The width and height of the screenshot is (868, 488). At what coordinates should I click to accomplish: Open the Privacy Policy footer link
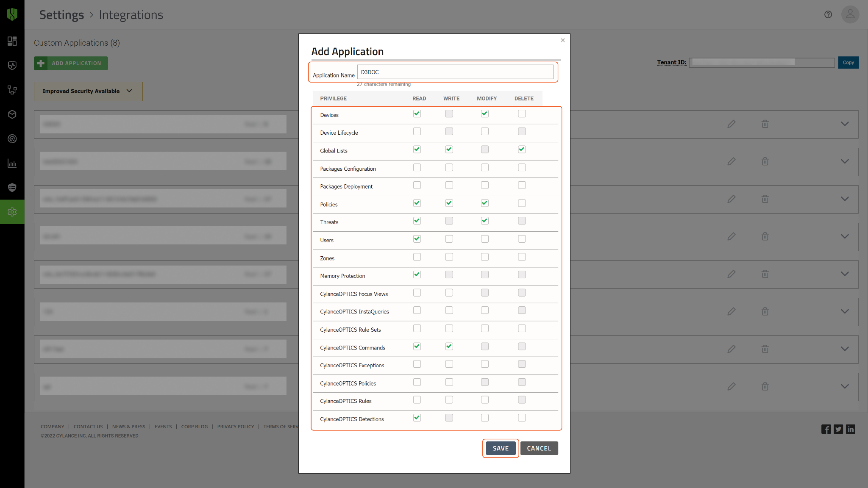[x=235, y=427]
